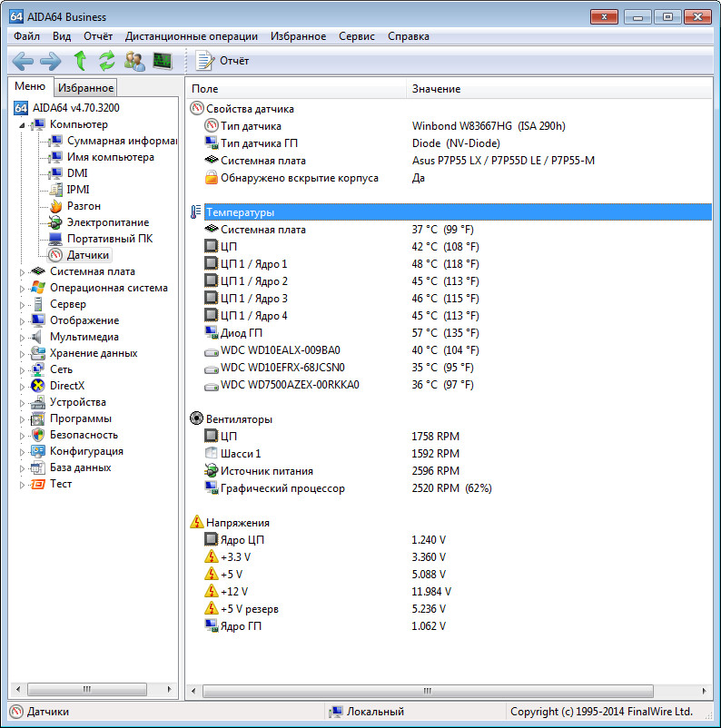Select the Диод ГП temperature row
Viewport: 721px width, 728px height.
point(458,333)
